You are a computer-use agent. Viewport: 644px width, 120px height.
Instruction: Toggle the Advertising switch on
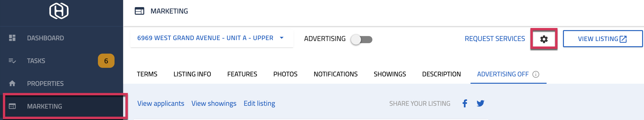click(x=361, y=39)
